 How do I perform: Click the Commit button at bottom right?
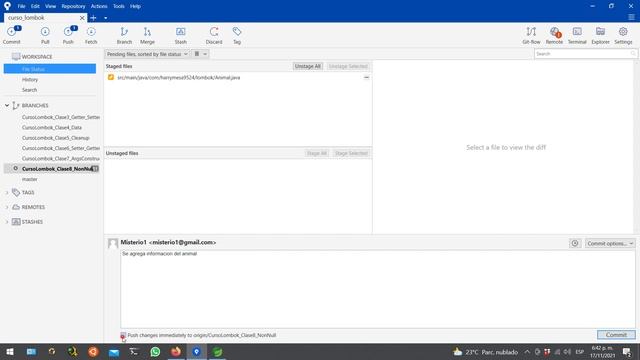(x=616, y=335)
